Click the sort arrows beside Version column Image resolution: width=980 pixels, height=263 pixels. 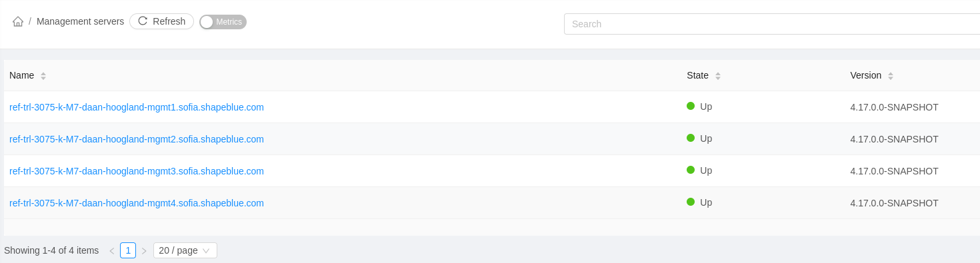coord(891,76)
